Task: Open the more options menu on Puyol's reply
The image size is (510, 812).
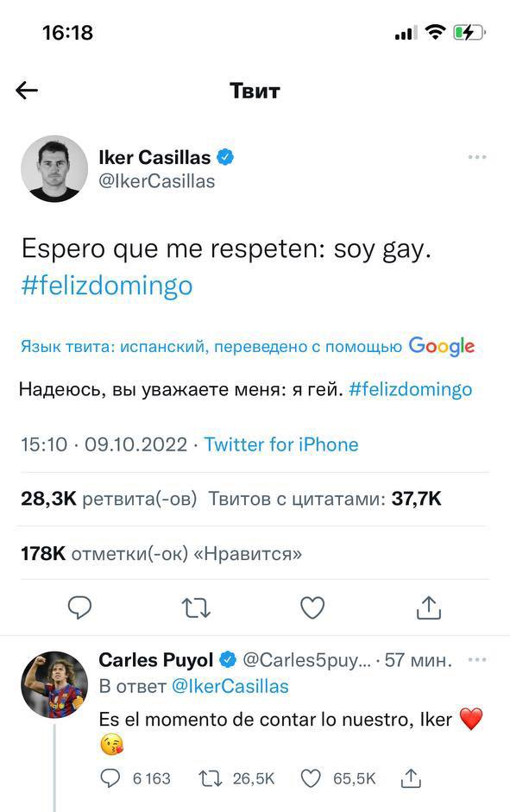Action: coord(475,658)
